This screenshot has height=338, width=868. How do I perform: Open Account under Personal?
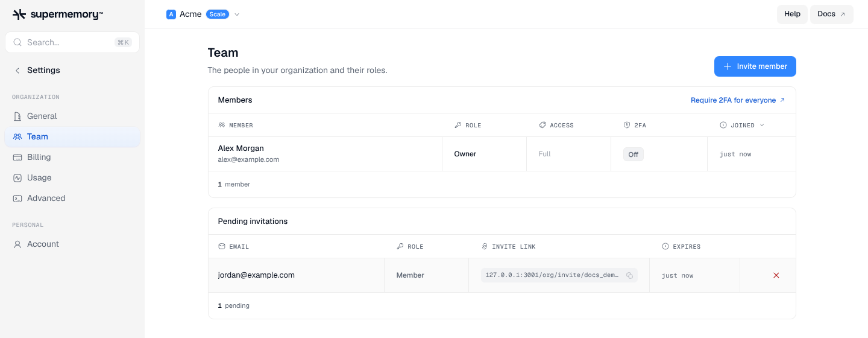pyautogui.click(x=72, y=244)
